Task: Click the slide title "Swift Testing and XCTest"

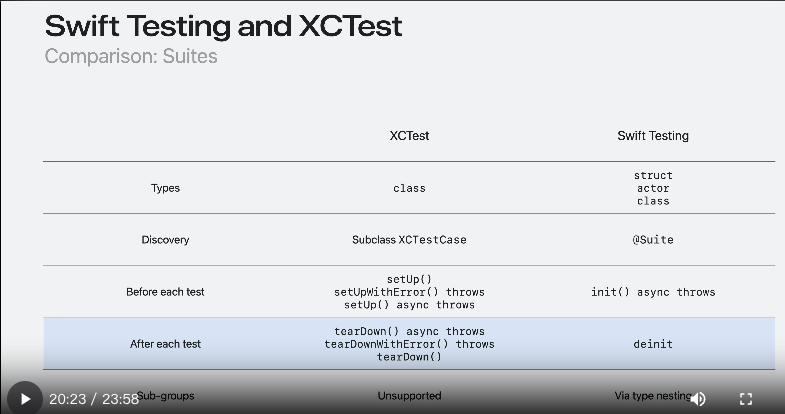Action: pyautogui.click(x=224, y=26)
